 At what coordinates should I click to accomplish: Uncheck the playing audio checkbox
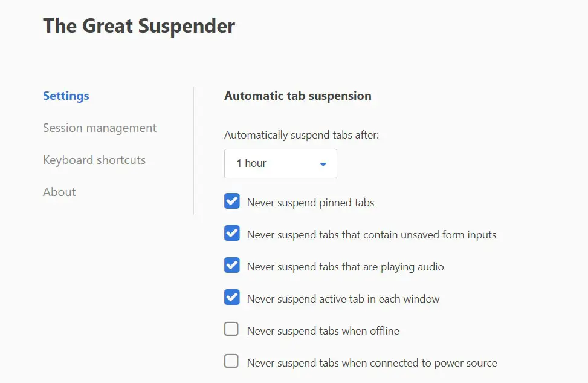click(x=232, y=266)
